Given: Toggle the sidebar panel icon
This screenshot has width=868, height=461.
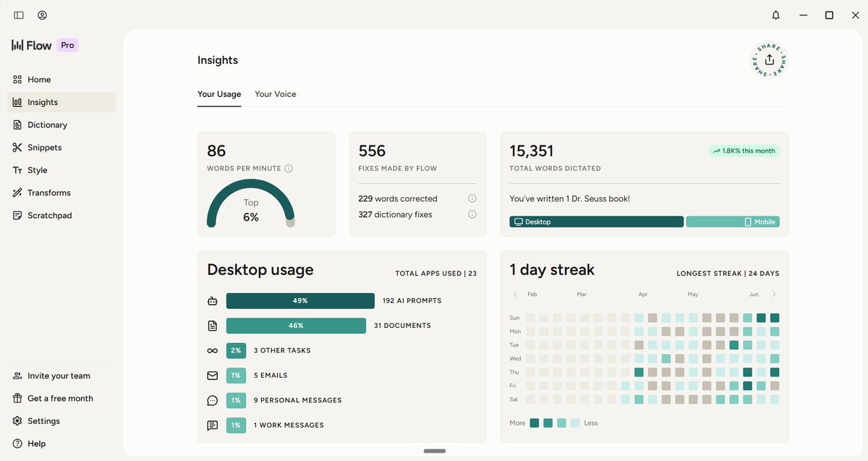Looking at the screenshot, I should click(19, 15).
